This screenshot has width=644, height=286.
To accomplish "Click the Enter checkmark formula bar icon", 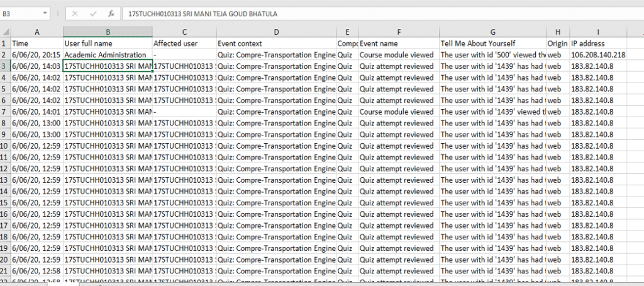I will pos(93,13).
